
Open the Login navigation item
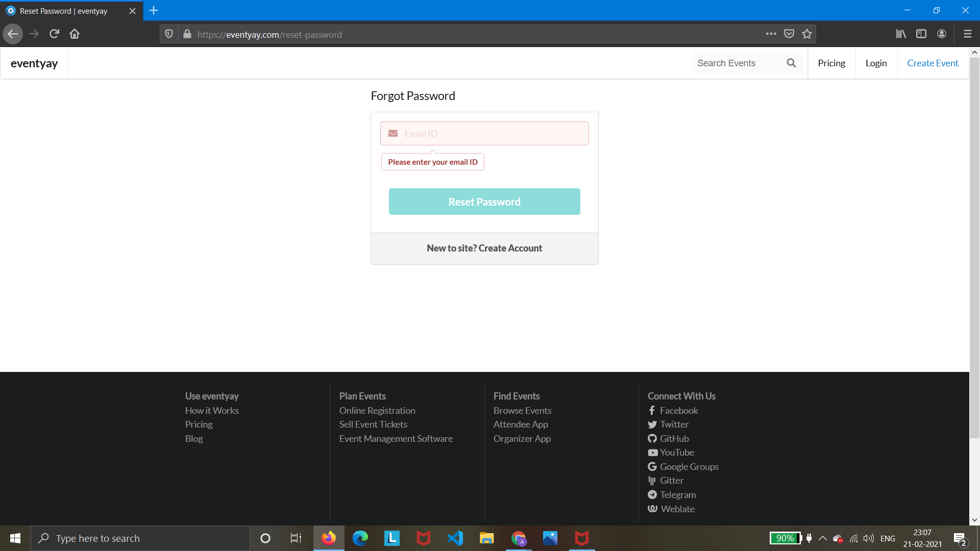[876, 63]
